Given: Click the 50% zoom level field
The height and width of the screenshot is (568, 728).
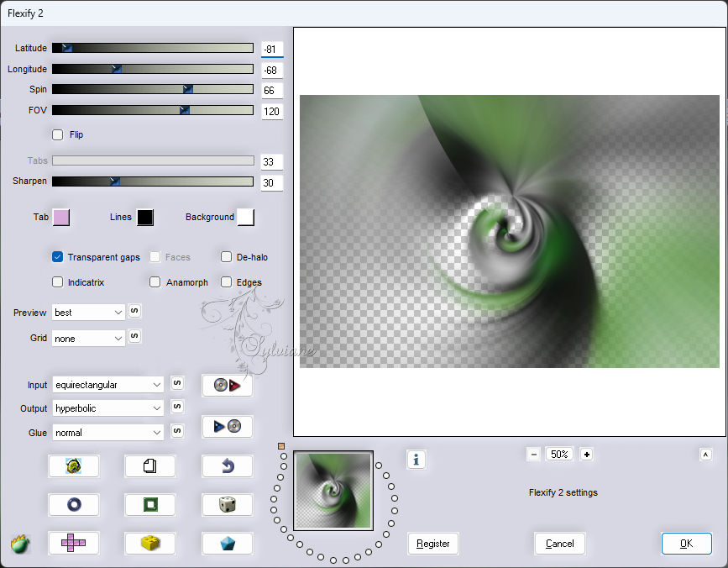Looking at the screenshot, I should point(559,455).
